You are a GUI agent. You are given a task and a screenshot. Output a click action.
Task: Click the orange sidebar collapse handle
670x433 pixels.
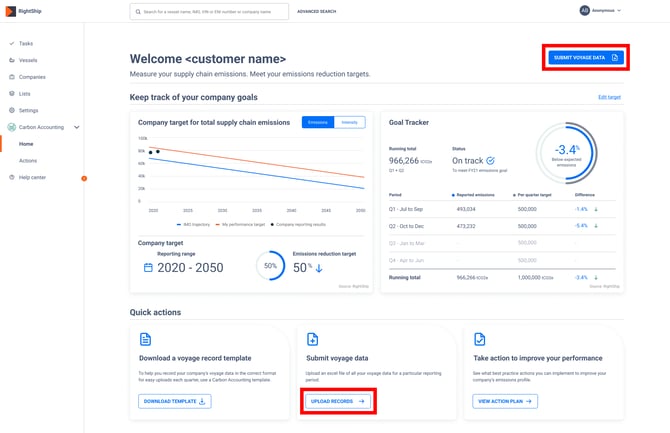(x=84, y=178)
